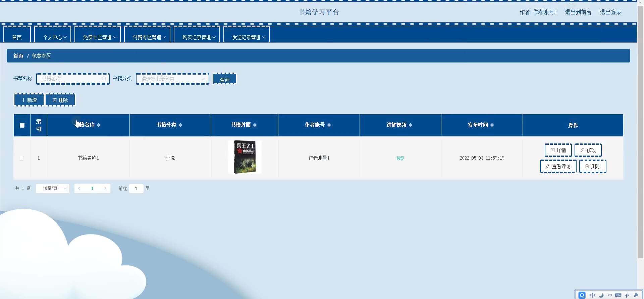Screen dimensions: 644x299
Task: Toggle the punctuation mode icon in IME bar
Action: click(x=610, y=295)
